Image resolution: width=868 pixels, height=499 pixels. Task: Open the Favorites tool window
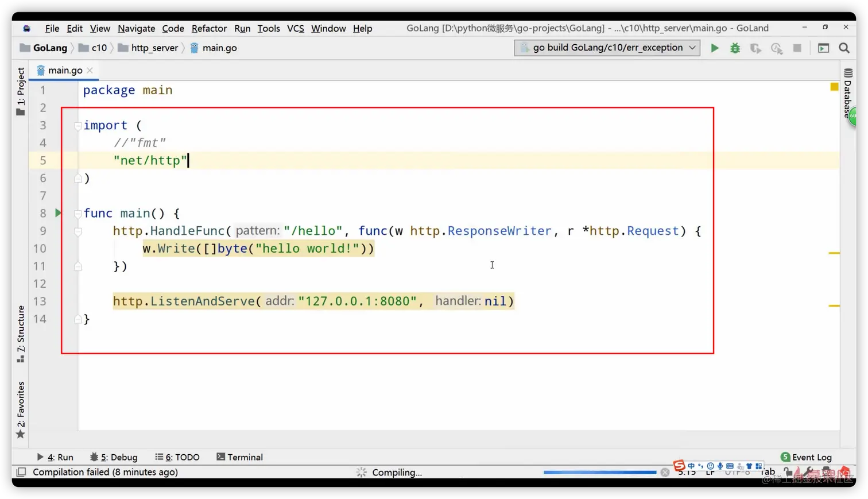[x=21, y=410]
